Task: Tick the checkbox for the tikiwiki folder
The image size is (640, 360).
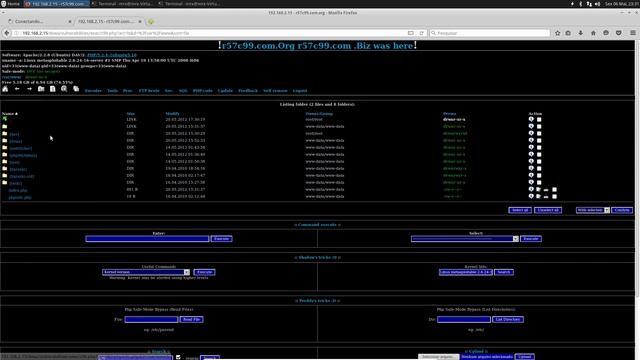Action: coord(539,168)
